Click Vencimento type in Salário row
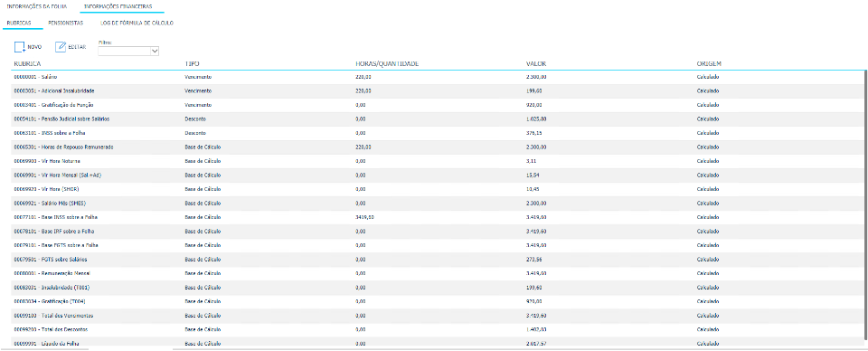This screenshot has height=351, width=868. (198, 77)
